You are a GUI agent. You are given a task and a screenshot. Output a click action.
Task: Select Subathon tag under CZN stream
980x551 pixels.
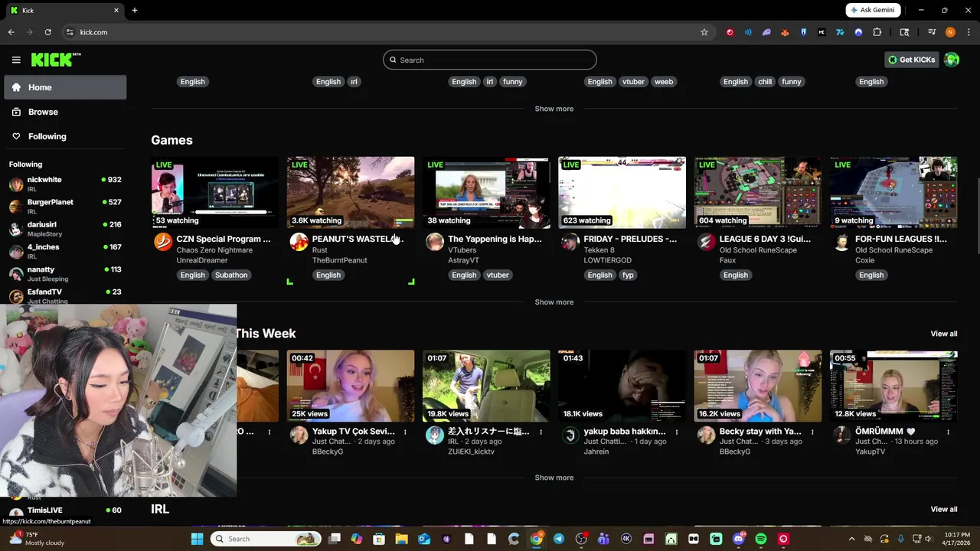coord(231,275)
